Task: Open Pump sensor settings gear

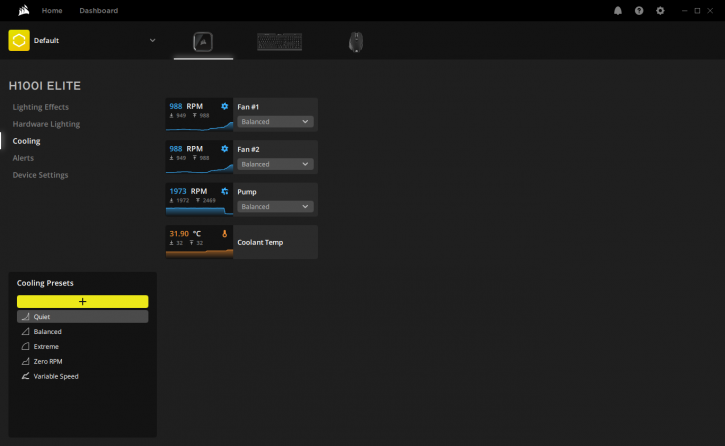Action: pos(225,191)
